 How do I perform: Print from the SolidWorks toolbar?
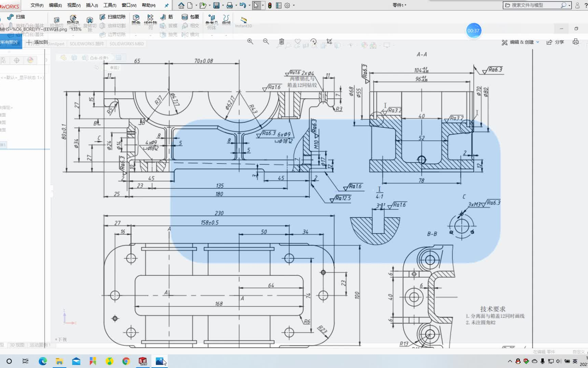(x=230, y=5)
